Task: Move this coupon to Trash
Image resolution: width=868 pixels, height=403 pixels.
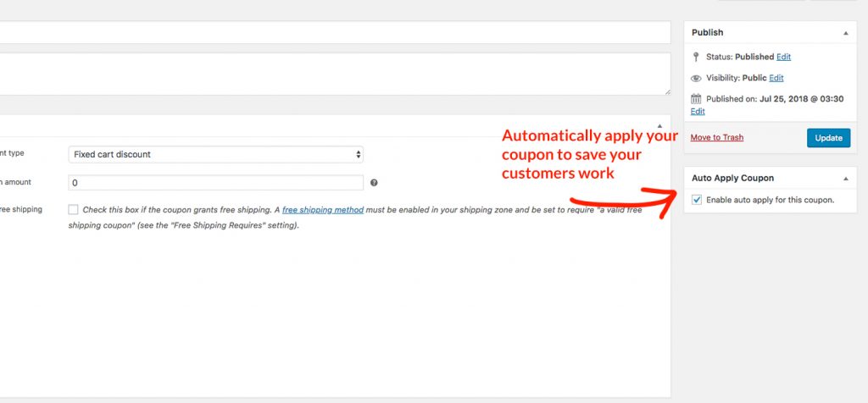Action: click(x=717, y=137)
